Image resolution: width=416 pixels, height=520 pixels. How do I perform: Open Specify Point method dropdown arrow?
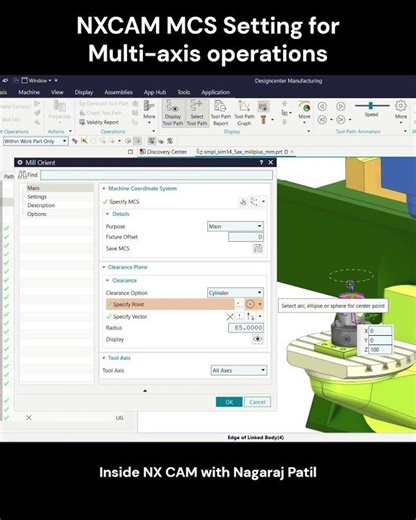point(260,304)
